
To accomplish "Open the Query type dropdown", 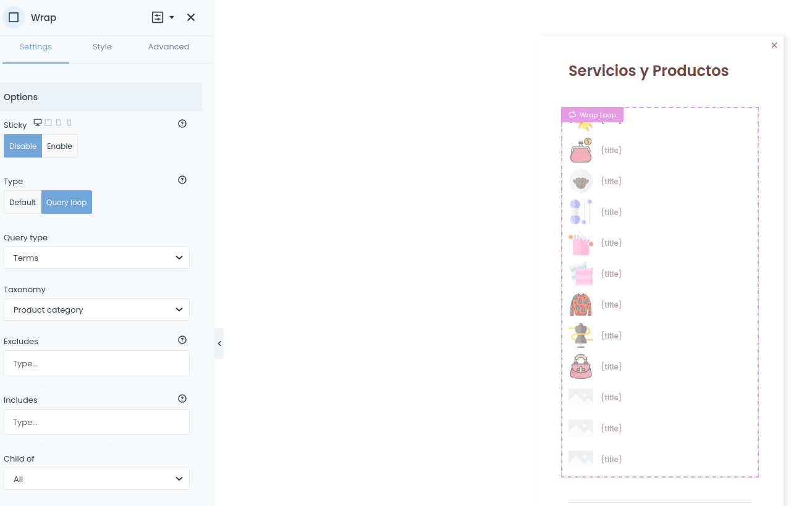I will (x=96, y=258).
